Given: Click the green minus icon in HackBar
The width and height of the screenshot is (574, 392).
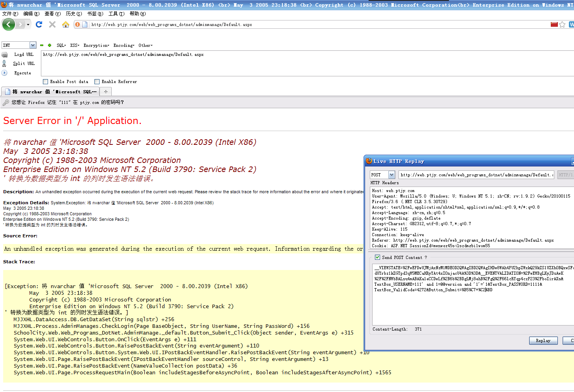Looking at the screenshot, I should point(42,45).
